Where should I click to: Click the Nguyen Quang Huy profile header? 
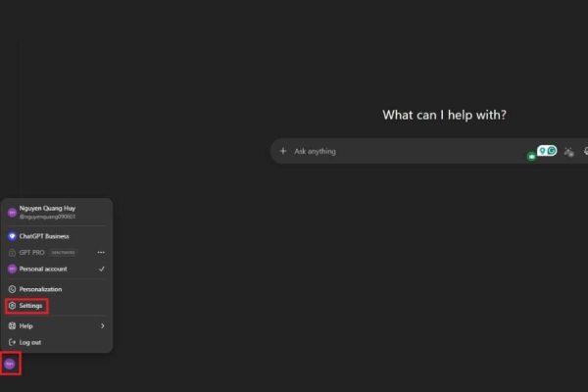(x=47, y=212)
